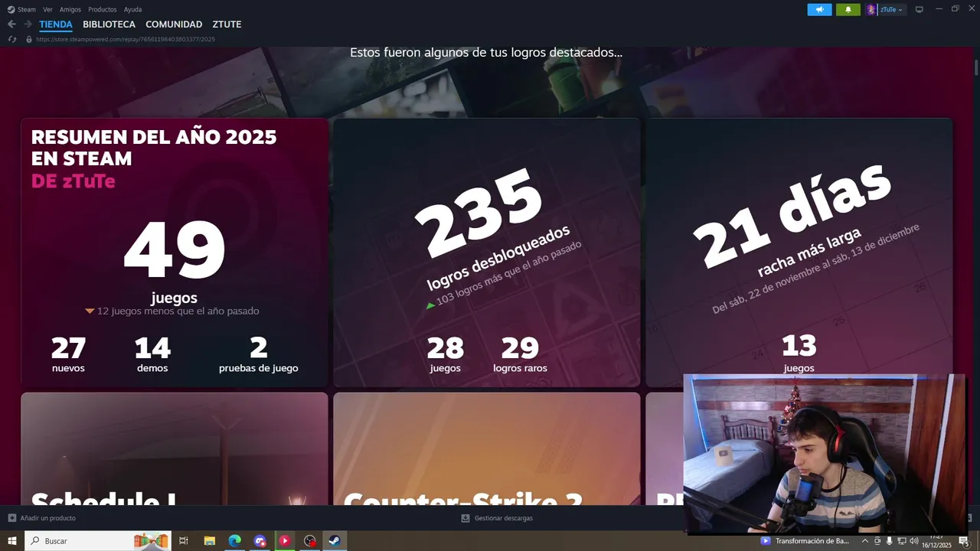
Task: Open the Steam announcements megaphone button
Action: [819, 9]
